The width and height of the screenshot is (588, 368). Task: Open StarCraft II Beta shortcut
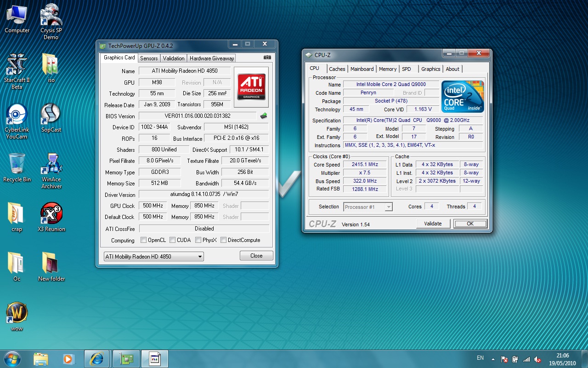[17, 71]
